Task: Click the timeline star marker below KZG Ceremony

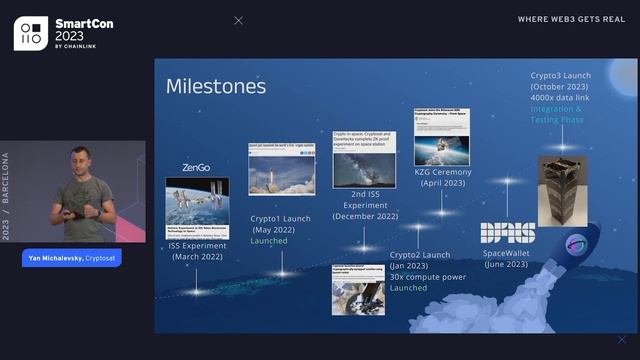Action: coord(442,213)
